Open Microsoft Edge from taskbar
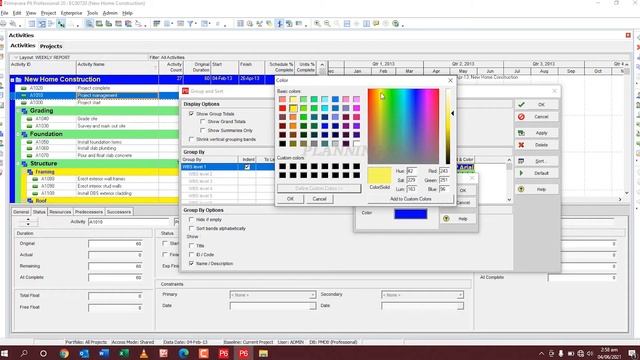The image size is (640, 360). pos(184,353)
